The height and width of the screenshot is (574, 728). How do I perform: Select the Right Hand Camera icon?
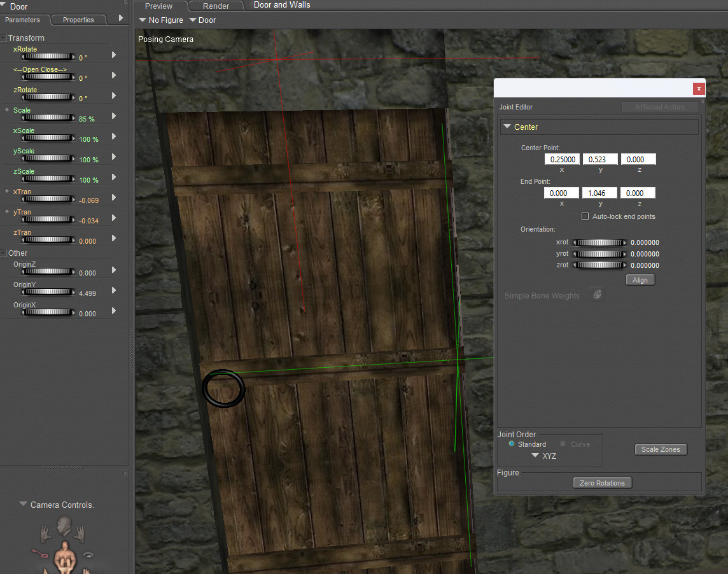[x=80, y=534]
